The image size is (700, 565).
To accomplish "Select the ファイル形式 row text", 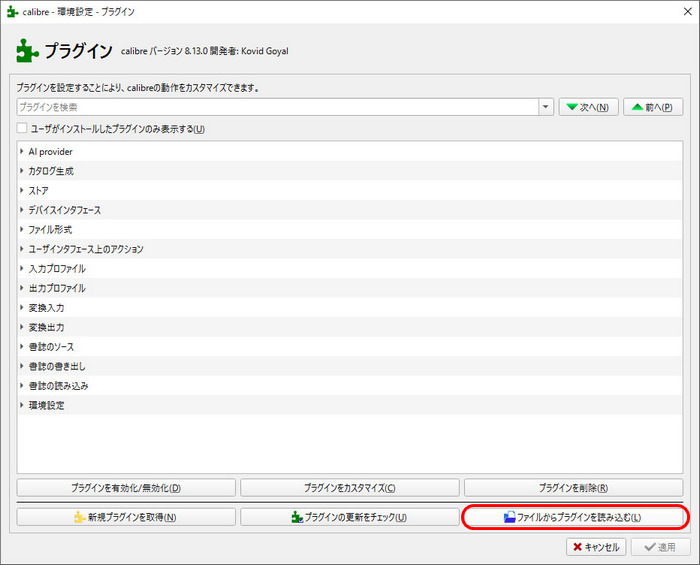I will pos(50,229).
